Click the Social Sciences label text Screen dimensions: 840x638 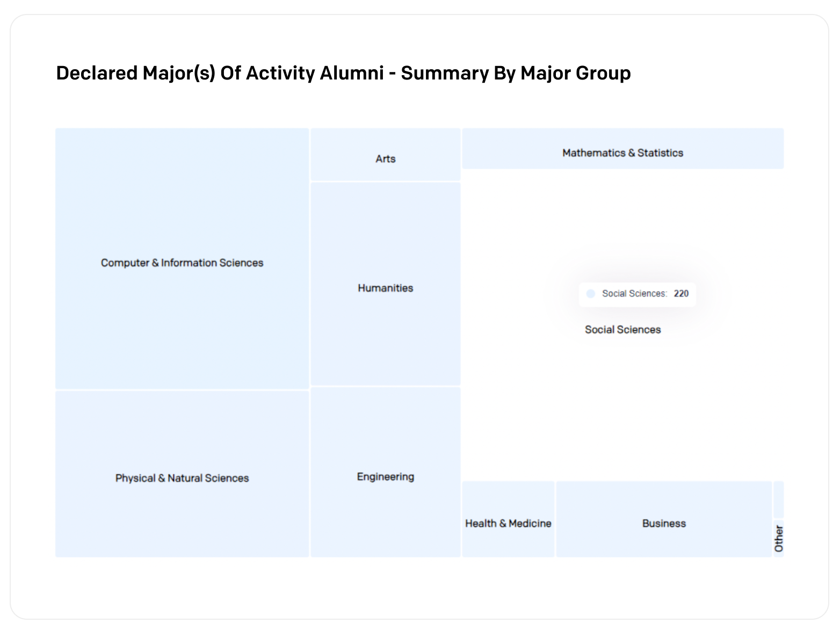(623, 330)
